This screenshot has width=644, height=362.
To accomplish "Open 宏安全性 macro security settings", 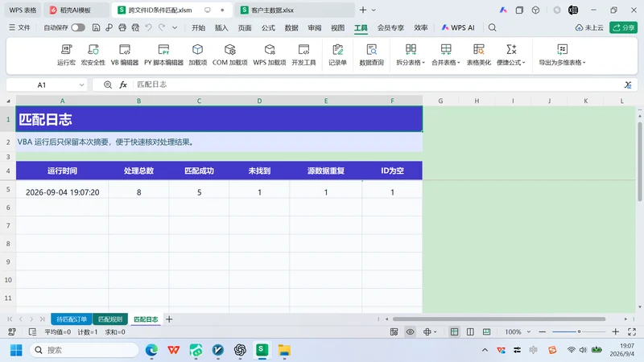I will pos(93,55).
